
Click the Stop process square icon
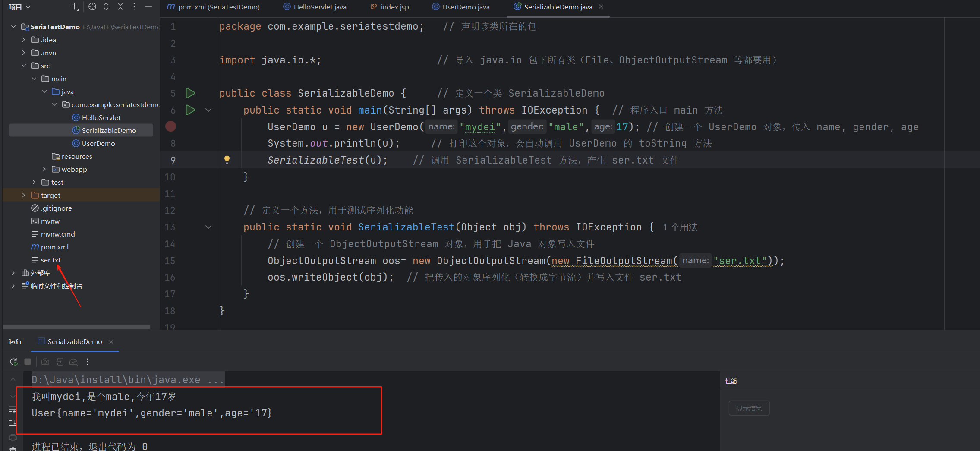coord(28,362)
